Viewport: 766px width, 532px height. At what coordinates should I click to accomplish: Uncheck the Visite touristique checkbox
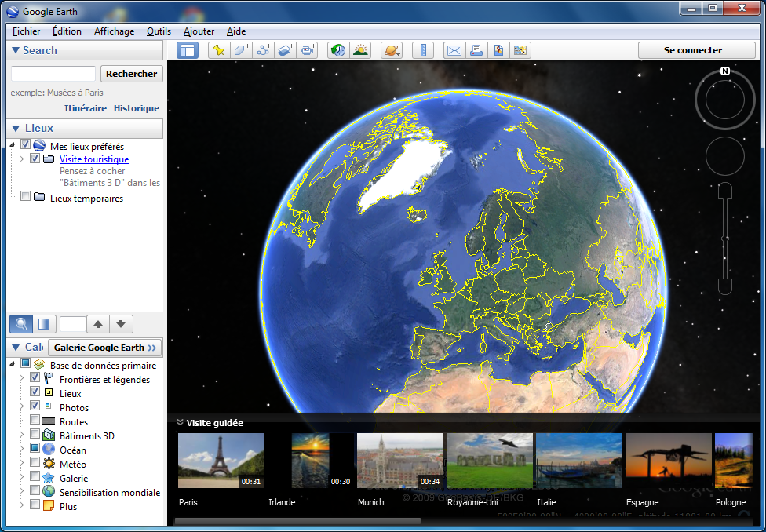coord(35,159)
